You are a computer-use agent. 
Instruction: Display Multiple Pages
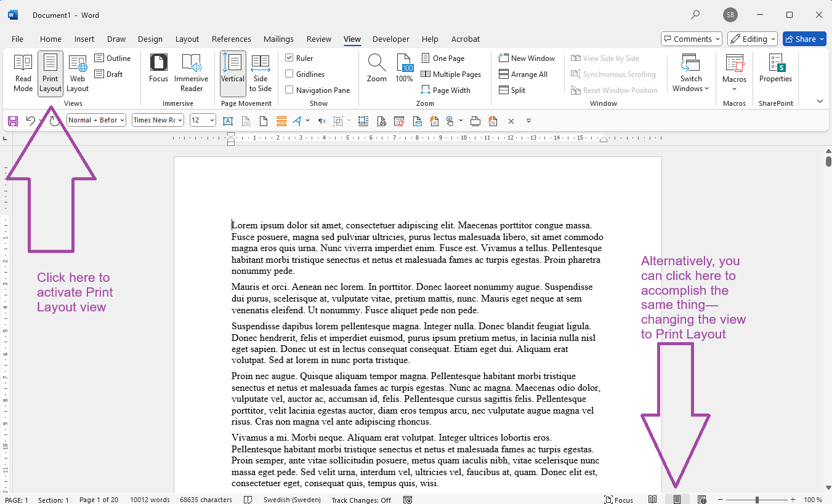coord(451,74)
